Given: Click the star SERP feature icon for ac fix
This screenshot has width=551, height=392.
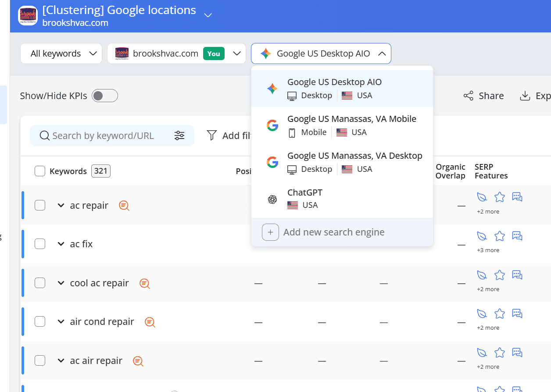Looking at the screenshot, I should (500, 236).
